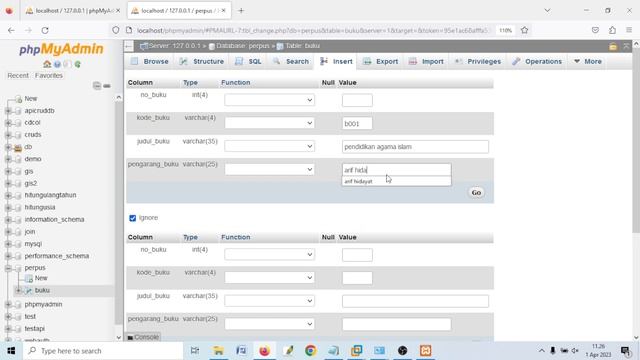Image resolution: width=640 pixels, height=360 pixels.
Task: Click the Windows search box on taskbar
Action: 103,351
